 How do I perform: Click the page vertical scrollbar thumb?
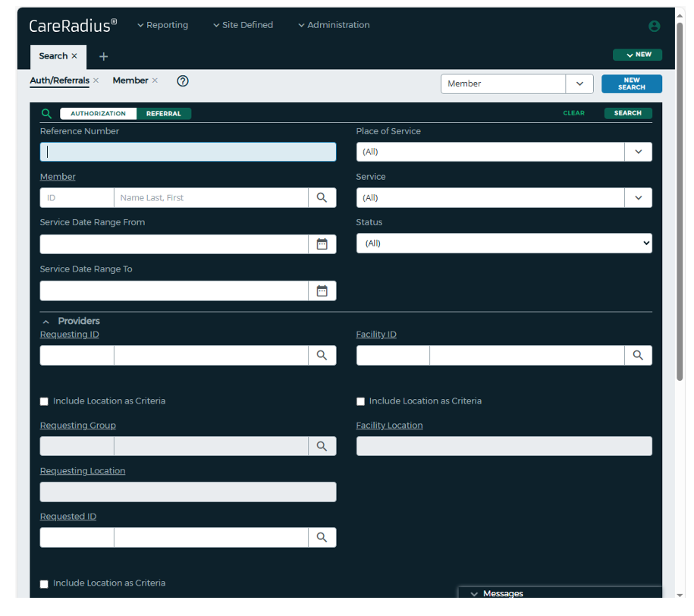pyautogui.click(x=680, y=202)
